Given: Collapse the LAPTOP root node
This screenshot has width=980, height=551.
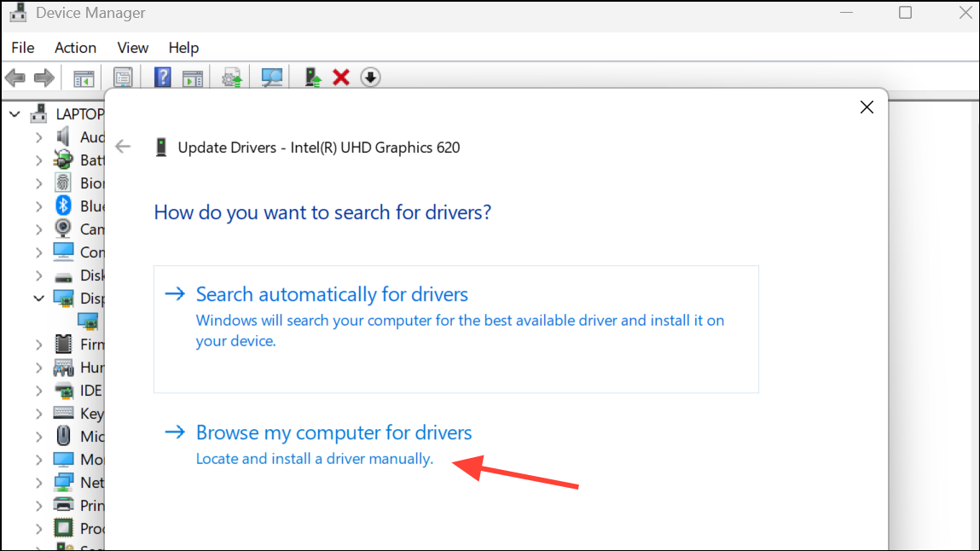Looking at the screenshot, I should 14,114.
